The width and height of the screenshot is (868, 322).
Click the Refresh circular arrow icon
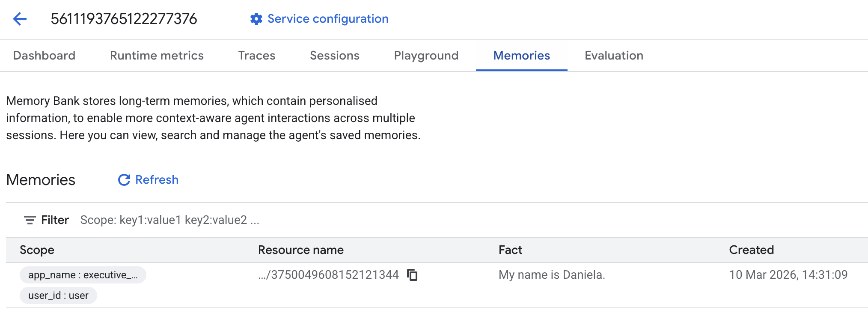124,180
